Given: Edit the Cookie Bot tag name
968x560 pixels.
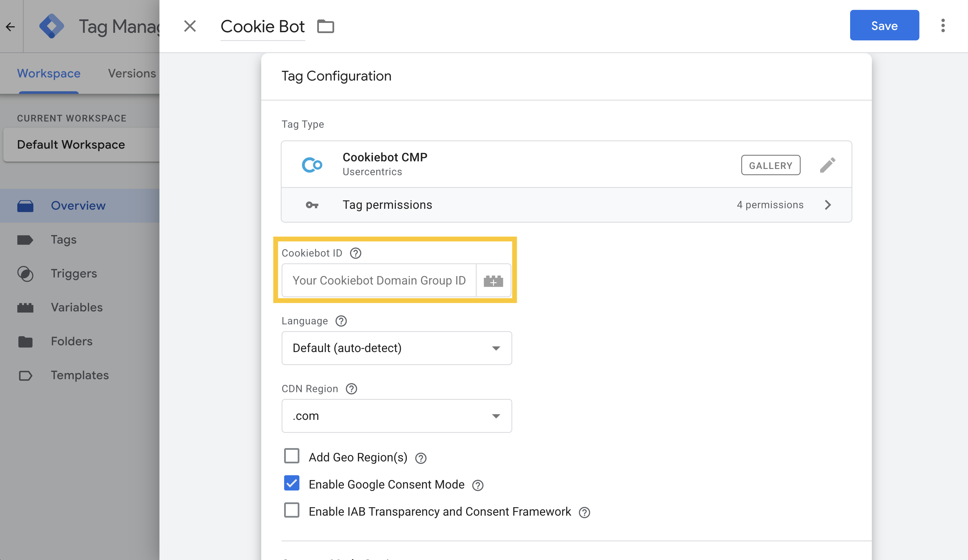Looking at the screenshot, I should (x=262, y=27).
